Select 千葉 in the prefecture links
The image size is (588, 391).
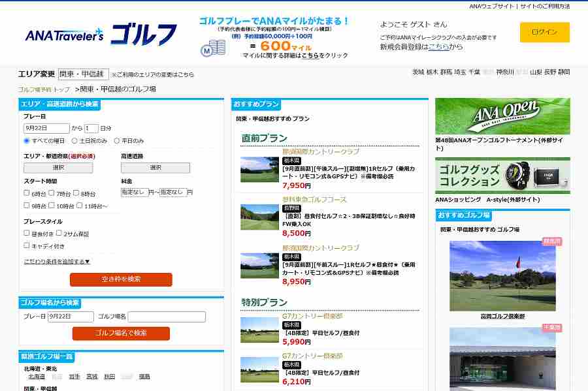474,72
